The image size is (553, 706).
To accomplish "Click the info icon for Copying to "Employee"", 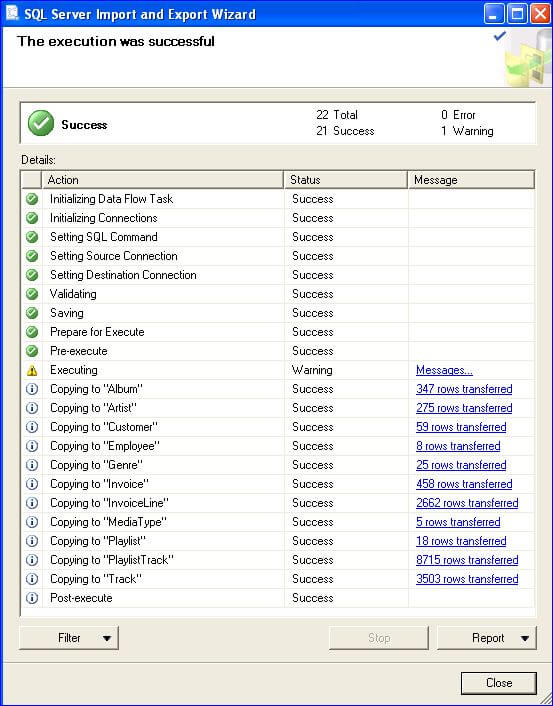I will 32,446.
